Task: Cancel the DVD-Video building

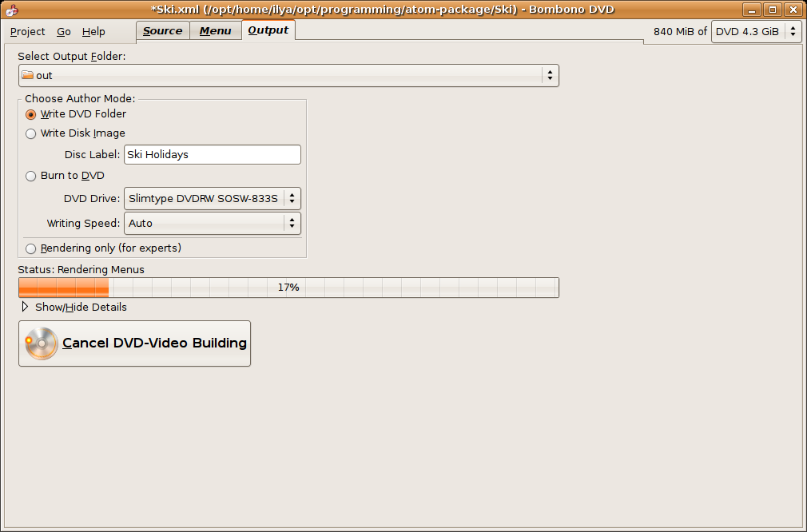Action: (134, 343)
